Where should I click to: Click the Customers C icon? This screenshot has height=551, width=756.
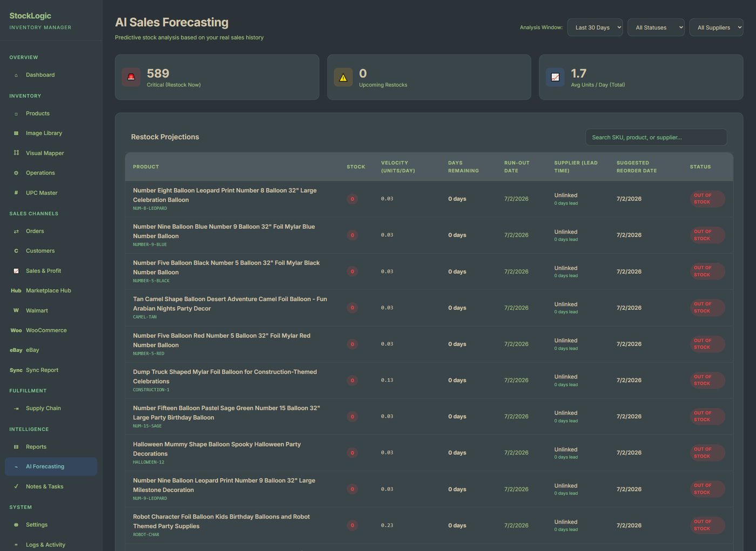[x=16, y=251]
